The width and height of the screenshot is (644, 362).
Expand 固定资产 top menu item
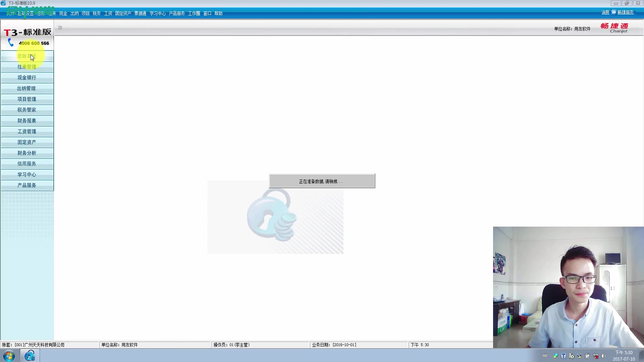[123, 13]
